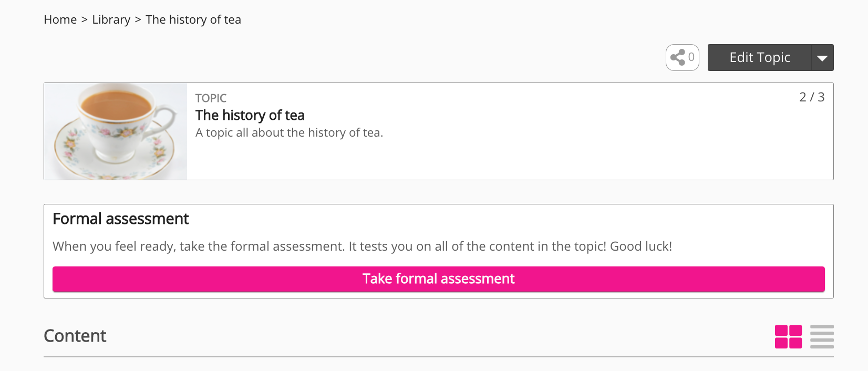Click the teacup topic thumbnail
Screen dimensions: 868x371
coord(116,131)
